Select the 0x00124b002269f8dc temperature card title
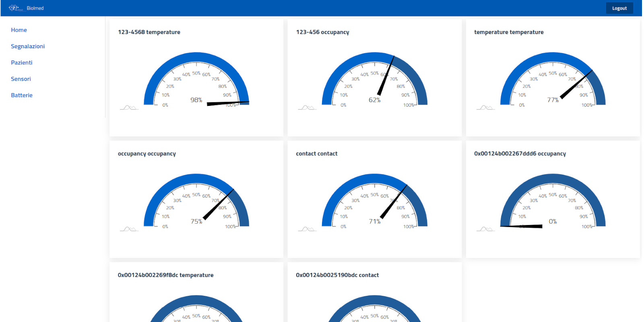Image resolution: width=644 pixels, height=322 pixels. point(165,275)
